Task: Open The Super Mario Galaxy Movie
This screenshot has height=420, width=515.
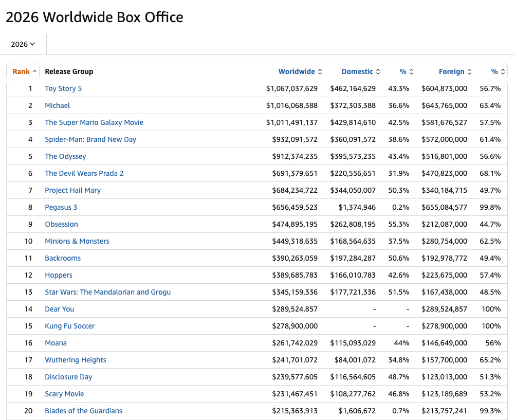Action: 94,122
